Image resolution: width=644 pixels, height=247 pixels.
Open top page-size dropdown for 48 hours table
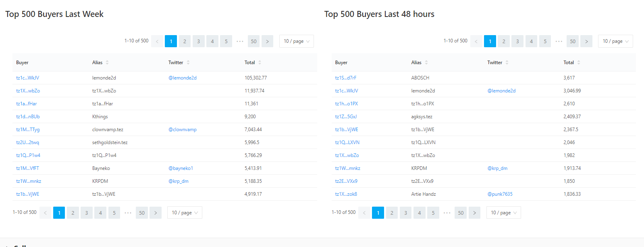(615, 41)
